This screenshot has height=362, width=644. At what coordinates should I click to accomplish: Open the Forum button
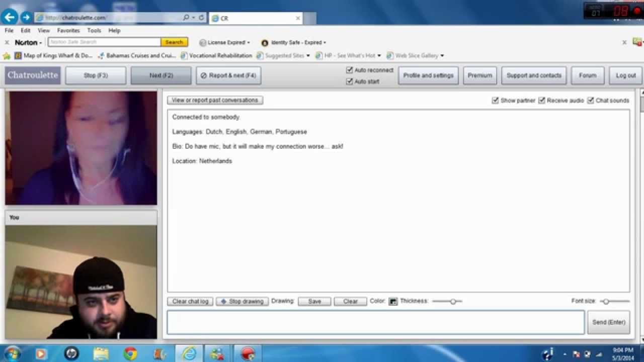[588, 75]
